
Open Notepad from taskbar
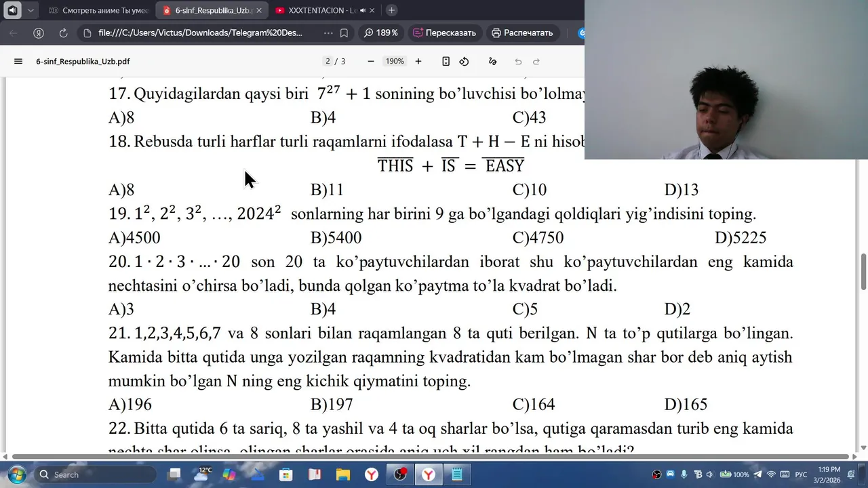click(x=457, y=474)
